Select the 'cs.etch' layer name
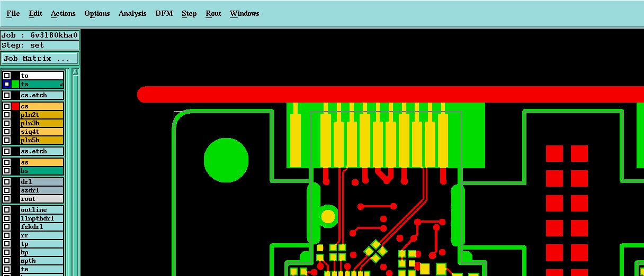 pyautogui.click(x=42, y=95)
